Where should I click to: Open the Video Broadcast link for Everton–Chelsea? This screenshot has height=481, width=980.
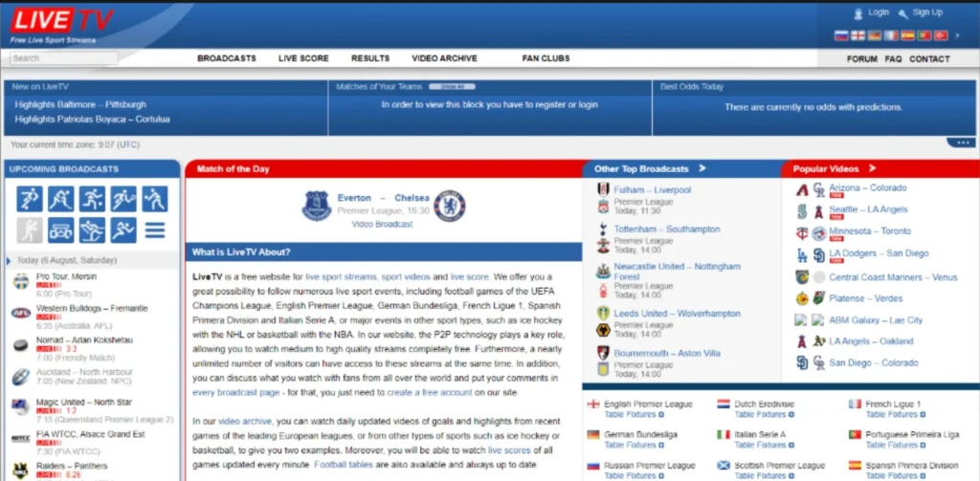click(382, 225)
